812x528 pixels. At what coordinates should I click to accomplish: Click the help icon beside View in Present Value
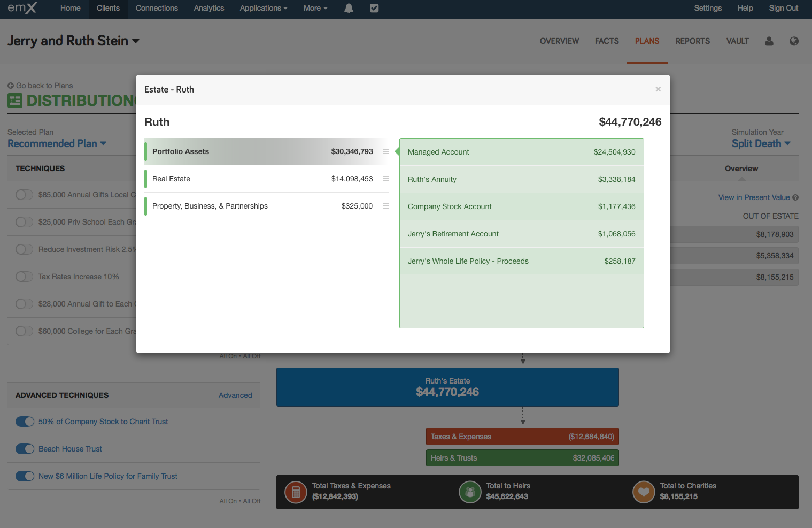pos(795,197)
